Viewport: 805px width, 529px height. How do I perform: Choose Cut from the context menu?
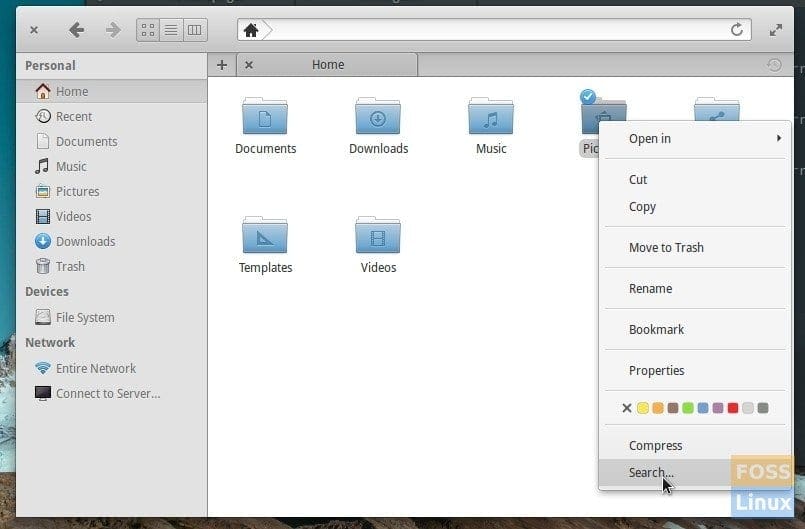tap(695, 180)
